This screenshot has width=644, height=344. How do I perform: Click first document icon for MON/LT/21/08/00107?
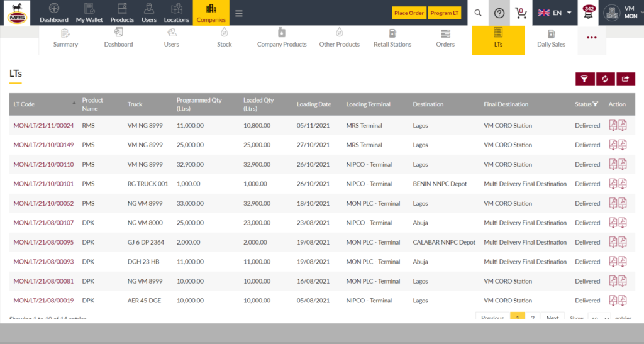613,223
